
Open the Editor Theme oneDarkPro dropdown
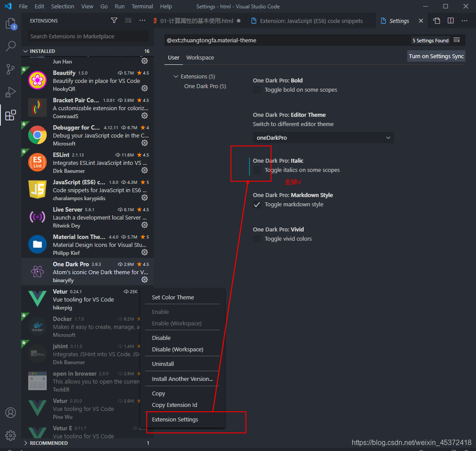click(x=324, y=138)
